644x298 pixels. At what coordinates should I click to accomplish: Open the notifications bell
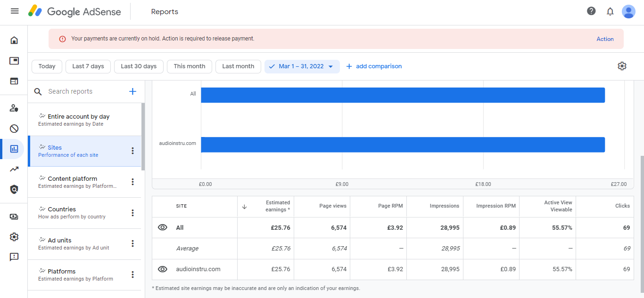pyautogui.click(x=610, y=11)
